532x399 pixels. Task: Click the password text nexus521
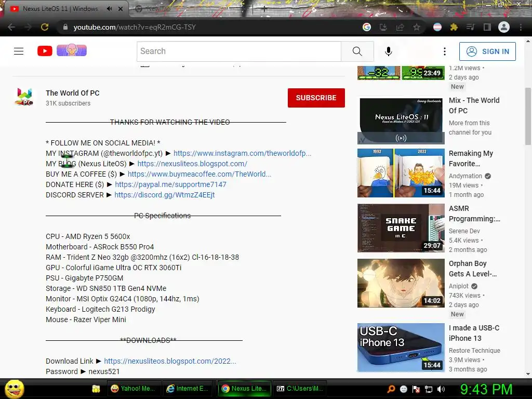[104, 371]
